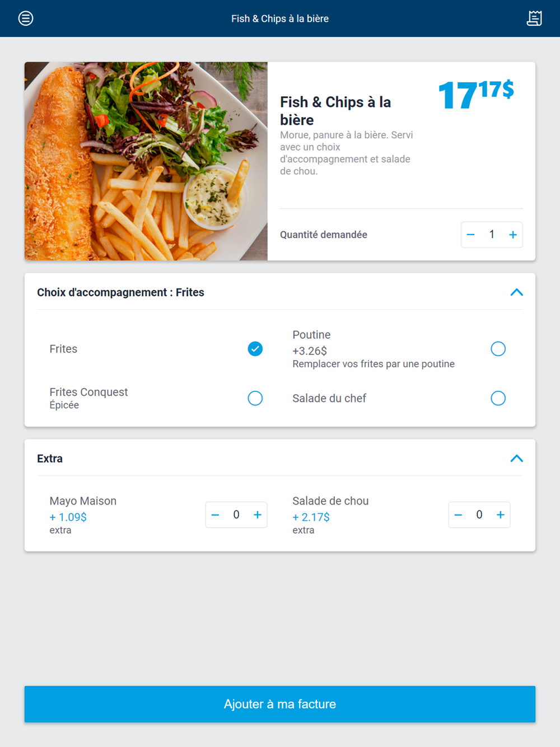
Task: Click the 17.17$ price label
Action: coord(476,94)
